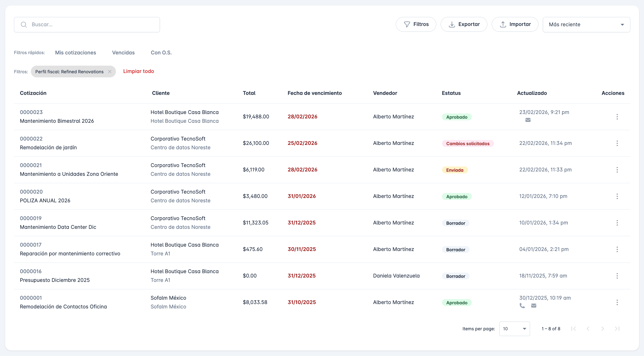Screen dimensions: 644x356
Task: Open the actions menu for Presupuesto Diciembre 2025
Action: (617, 276)
